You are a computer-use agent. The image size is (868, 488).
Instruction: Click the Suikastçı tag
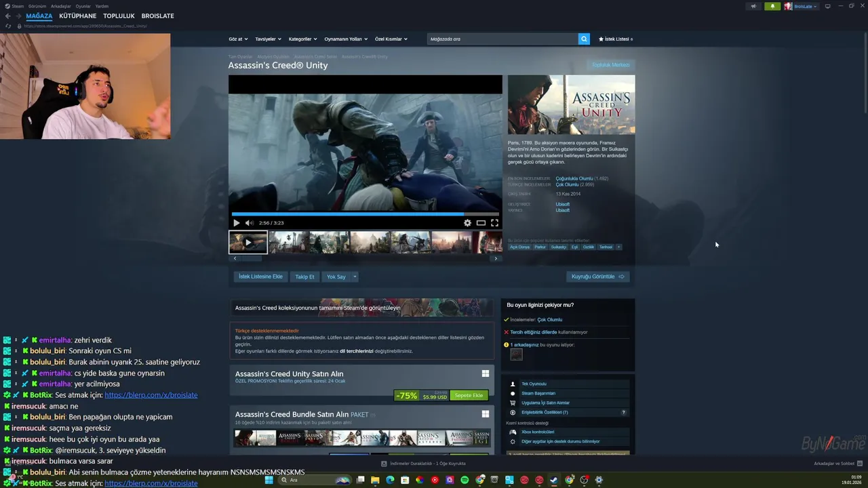pyautogui.click(x=558, y=247)
